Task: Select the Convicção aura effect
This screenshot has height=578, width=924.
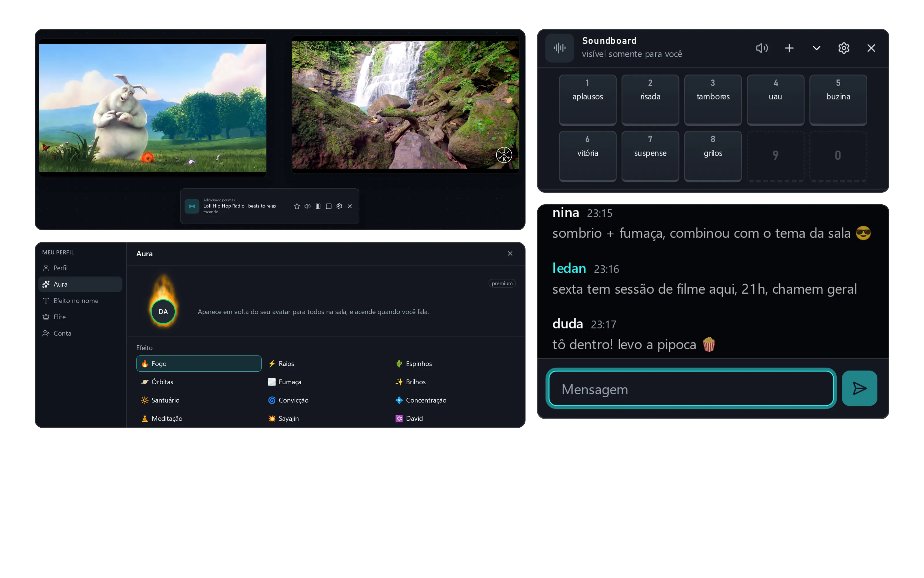Action: tap(326, 400)
